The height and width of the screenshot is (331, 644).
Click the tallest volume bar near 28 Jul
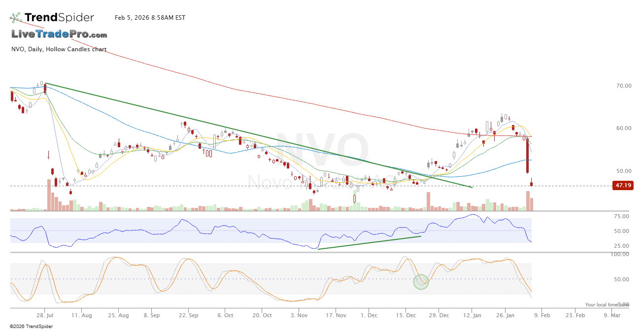point(49,195)
